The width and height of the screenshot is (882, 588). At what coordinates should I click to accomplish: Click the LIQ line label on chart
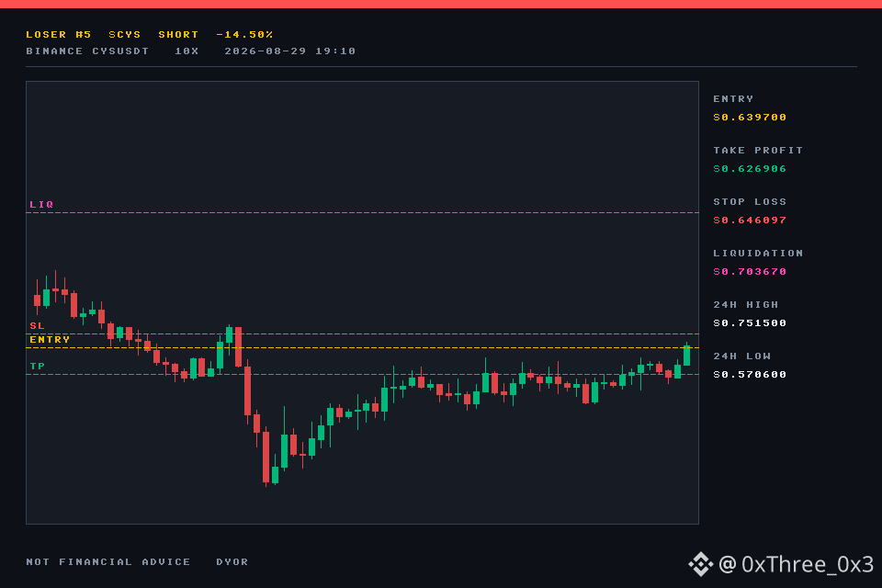[41, 204]
